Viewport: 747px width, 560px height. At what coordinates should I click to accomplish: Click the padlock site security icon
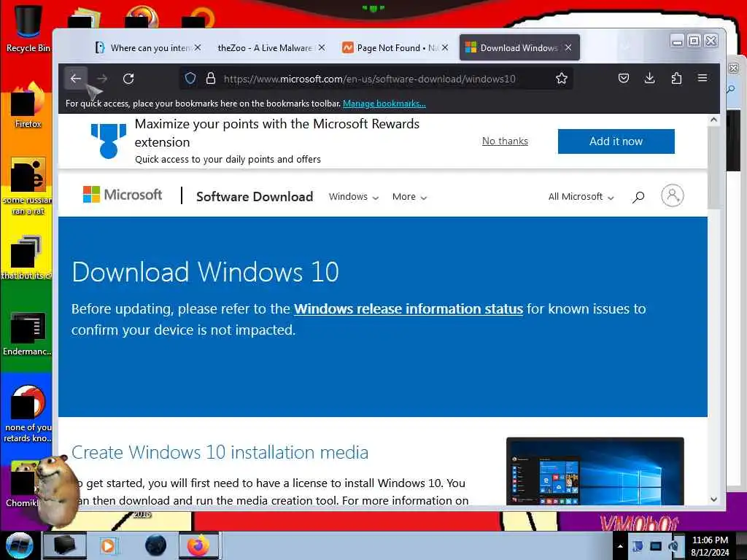pyautogui.click(x=211, y=79)
